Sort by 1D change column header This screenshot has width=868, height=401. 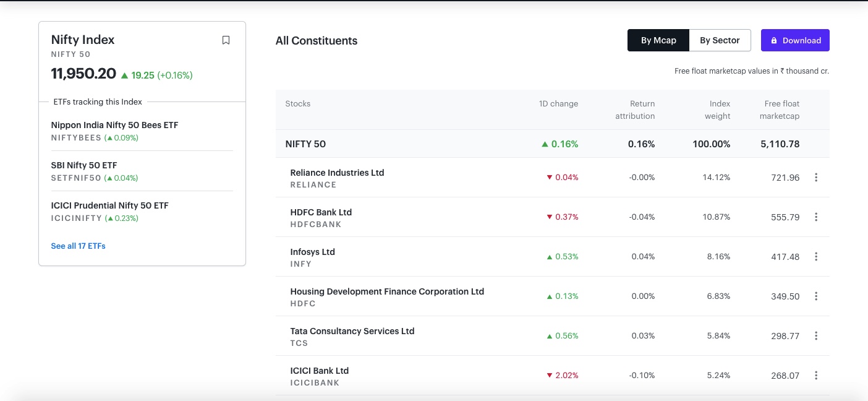click(x=558, y=104)
